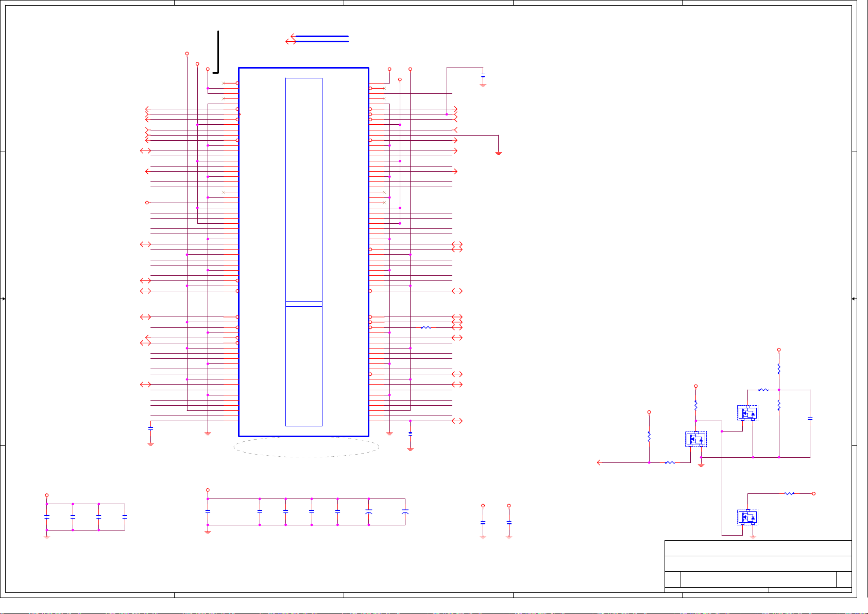The image size is (868, 614).
Task: Click the output port arrow left of MOSFET circuit
Action: pyautogui.click(x=599, y=462)
